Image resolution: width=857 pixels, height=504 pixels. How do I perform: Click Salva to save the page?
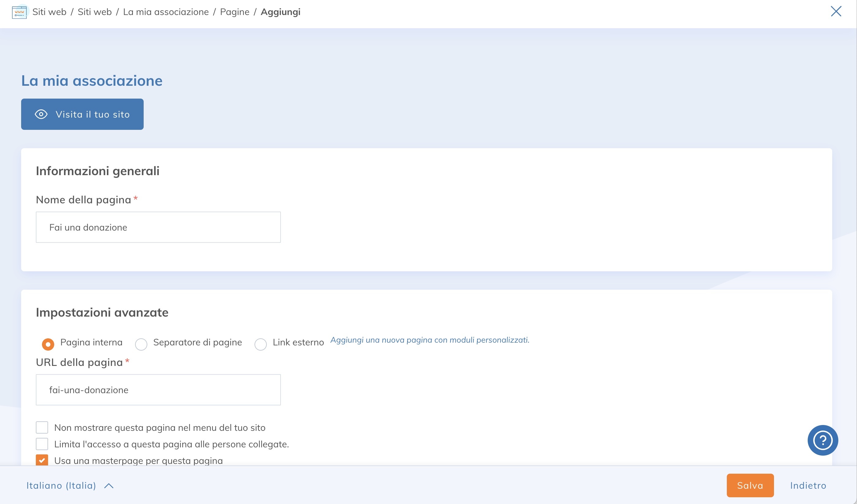tap(749, 485)
